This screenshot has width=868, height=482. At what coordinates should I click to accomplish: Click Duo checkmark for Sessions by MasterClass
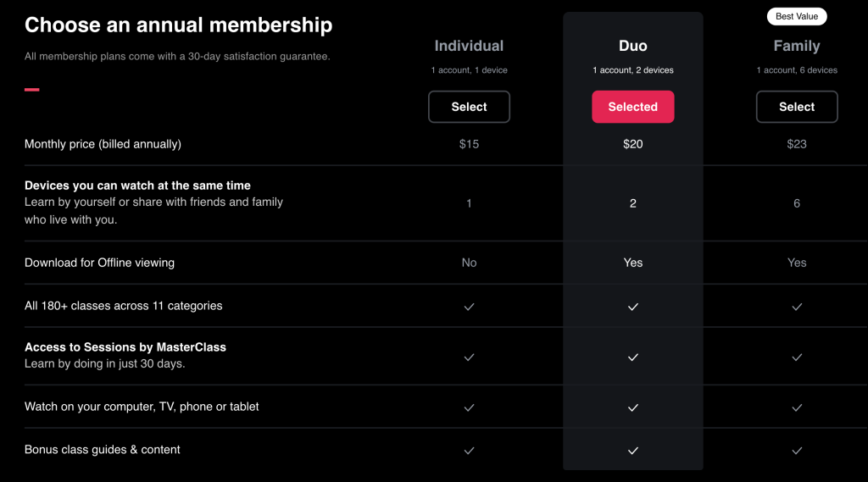(632, 357)
